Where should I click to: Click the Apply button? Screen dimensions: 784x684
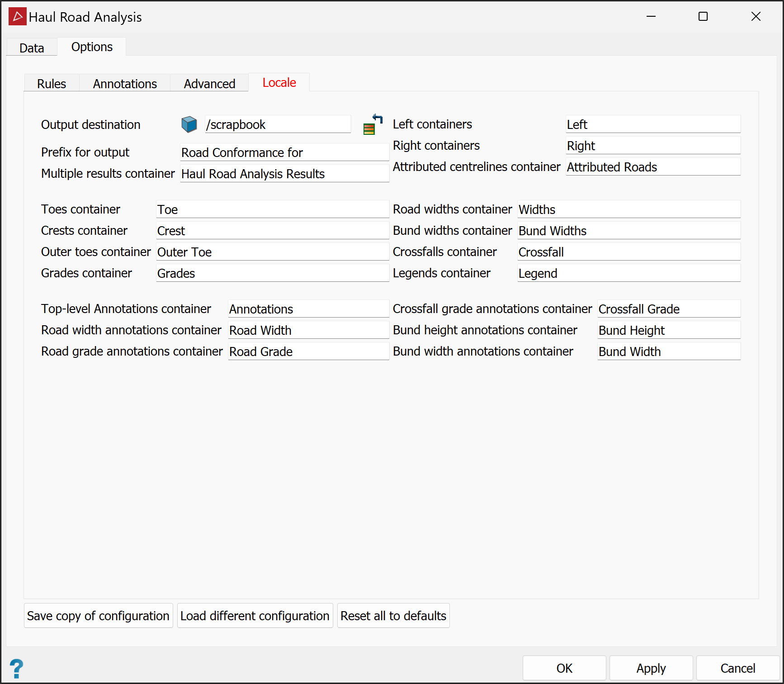(x=651, y=668)
